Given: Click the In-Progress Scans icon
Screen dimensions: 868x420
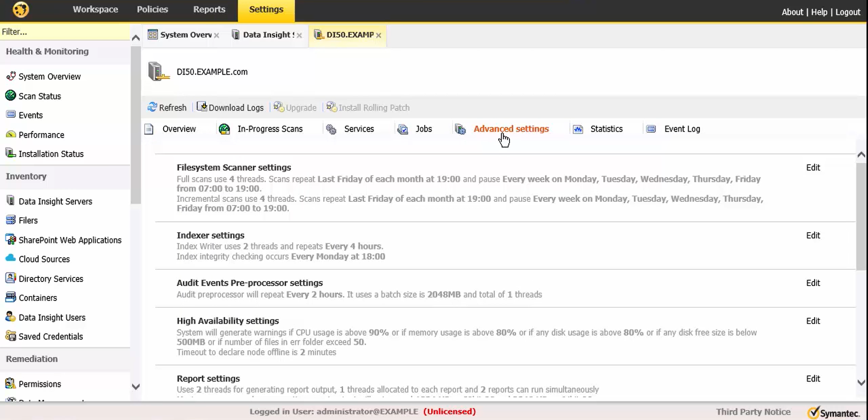Looking at the screenshot, I should [224, 129].
